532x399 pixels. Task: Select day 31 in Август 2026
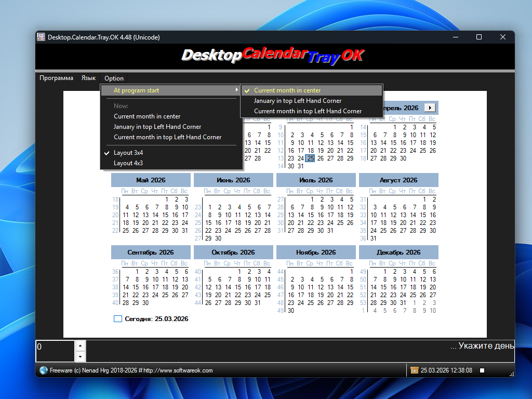pyautogui.click(x=374, y=238)
